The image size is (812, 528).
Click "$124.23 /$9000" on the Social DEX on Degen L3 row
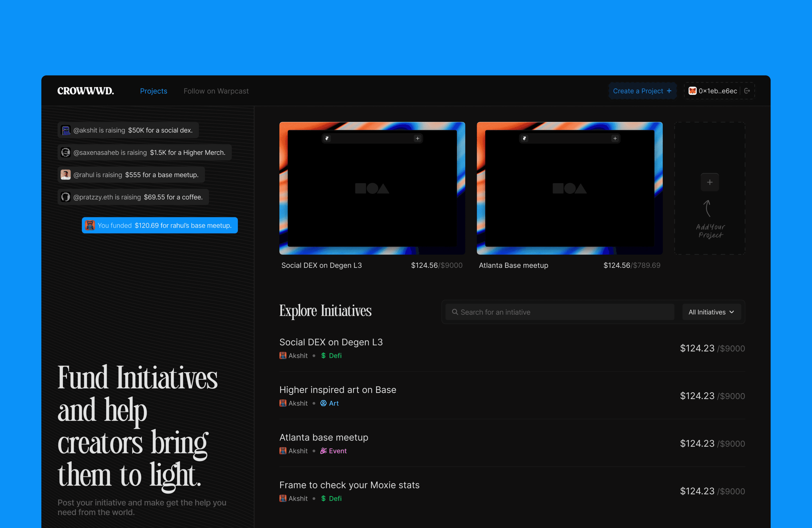click(x=712, y=348)
